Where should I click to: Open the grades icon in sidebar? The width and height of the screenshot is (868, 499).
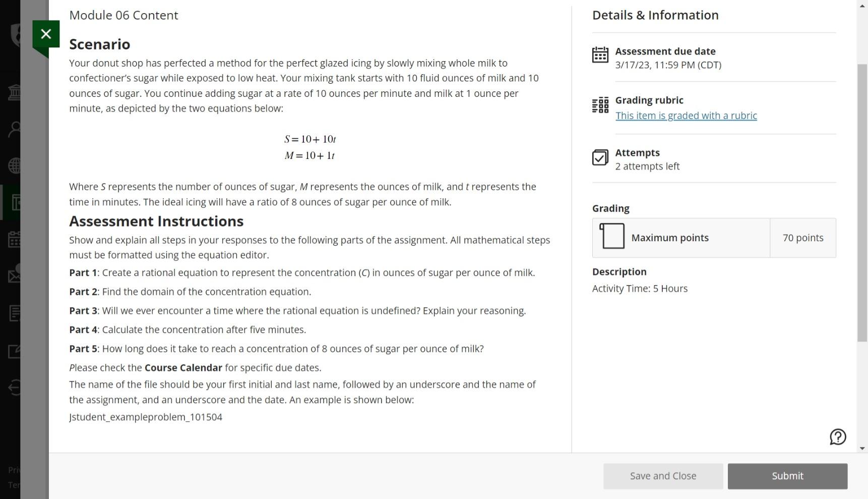tap(15, 313)
